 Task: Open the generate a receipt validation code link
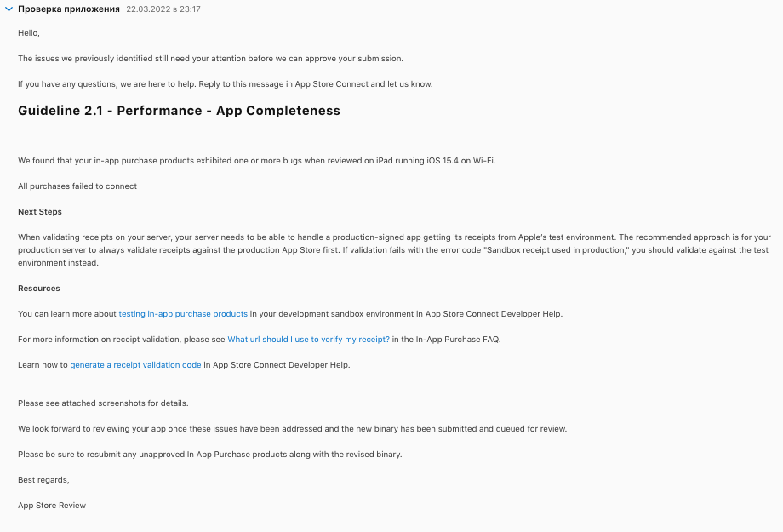(135, 365)
